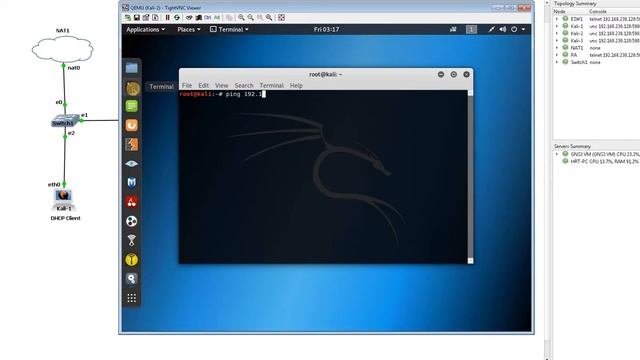Open the TightVNC connection options icon
The height and width of the screenshot is (360, 640).
pos(146,18)
